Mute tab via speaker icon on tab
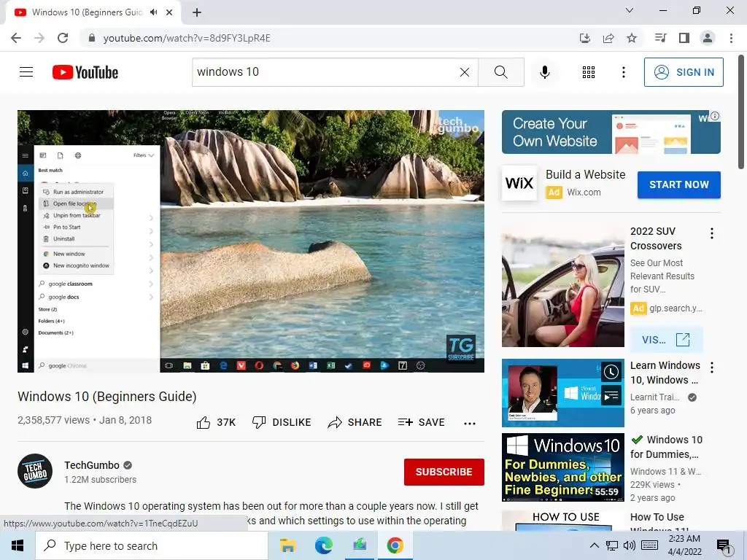The height and width of the screenshot is (560, 747). [153, 12]
